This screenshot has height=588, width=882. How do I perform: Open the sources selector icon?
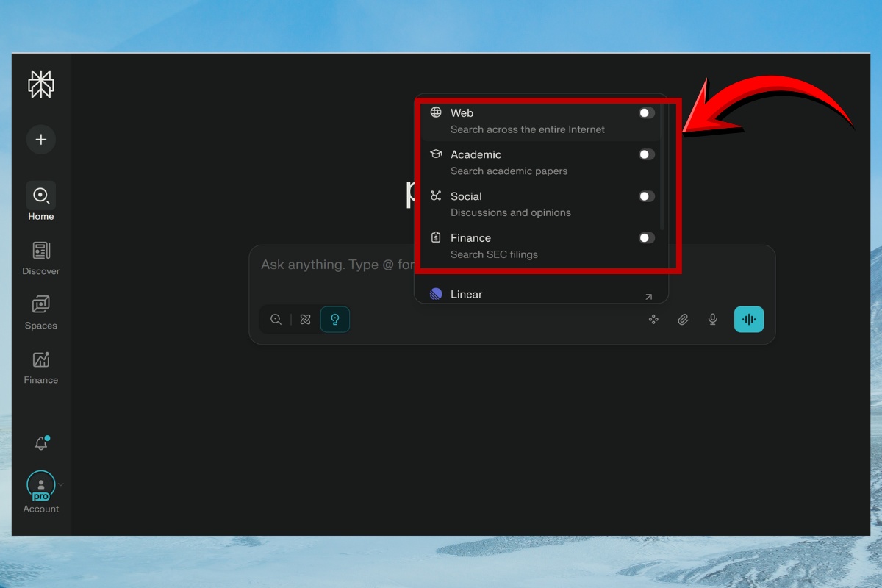[x=653, y=320]
